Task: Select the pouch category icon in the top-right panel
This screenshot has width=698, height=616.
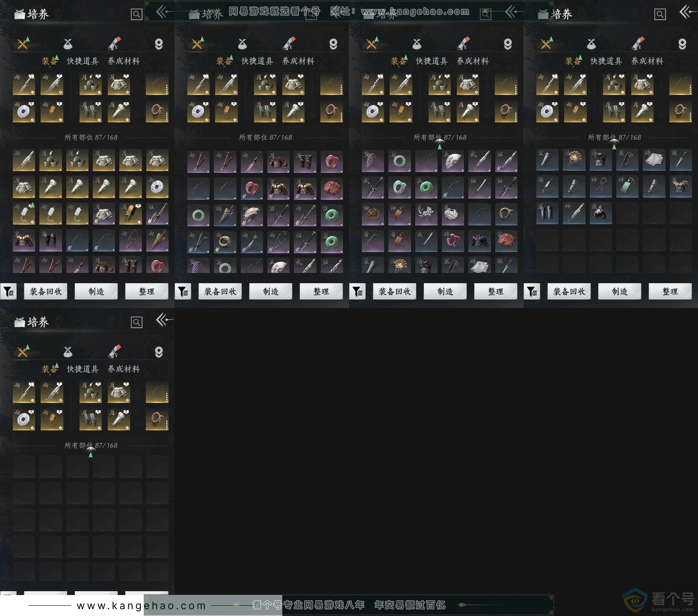Action: (x=592, y=44)
